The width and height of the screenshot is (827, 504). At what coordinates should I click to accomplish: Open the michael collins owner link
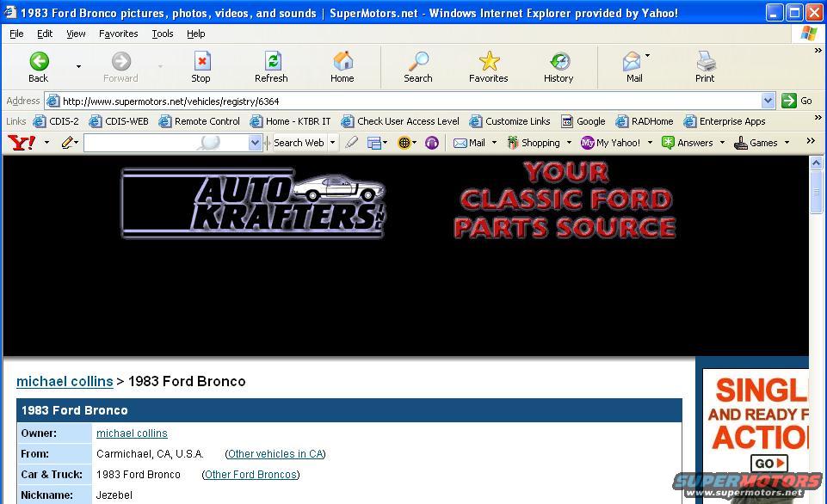tap(132, 433)
